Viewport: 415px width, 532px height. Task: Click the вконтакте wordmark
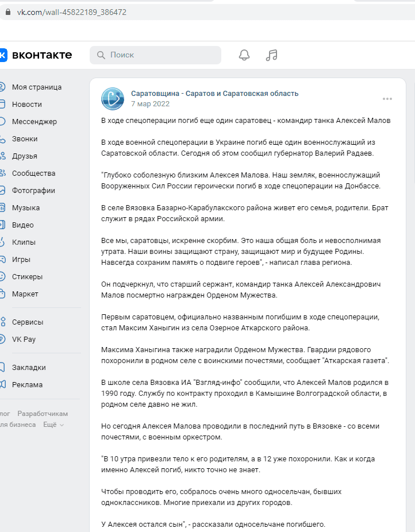42,55
